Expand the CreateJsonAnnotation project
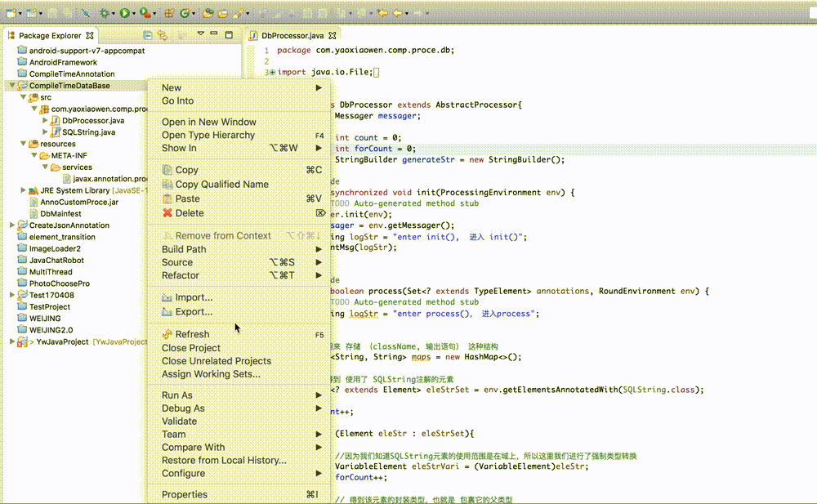The height and width of the screenshot is (504, 817). coord(12,225)
